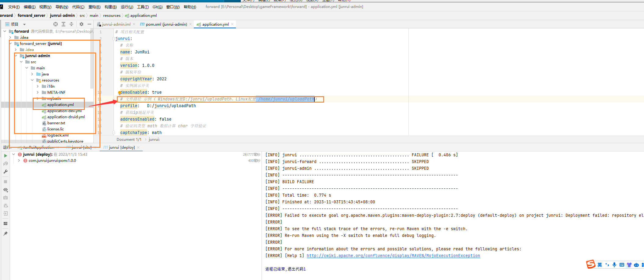Expand com.junrui:junrui:pom:1.0.0 node

pyautogui.click(x=19, y=161)
